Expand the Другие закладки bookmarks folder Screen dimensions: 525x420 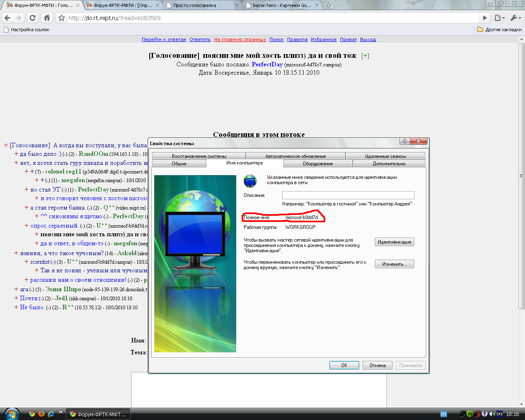click(x=499, y=30)
